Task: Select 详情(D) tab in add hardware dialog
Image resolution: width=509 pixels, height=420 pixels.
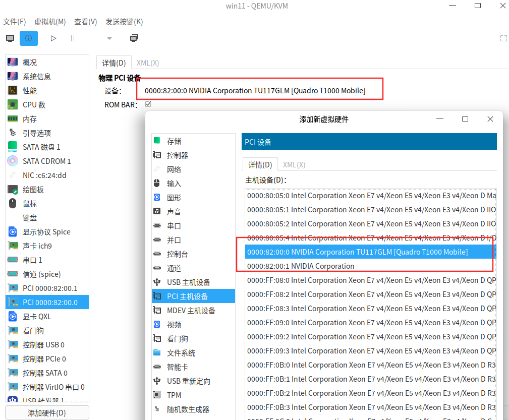Action: point(260,165)
